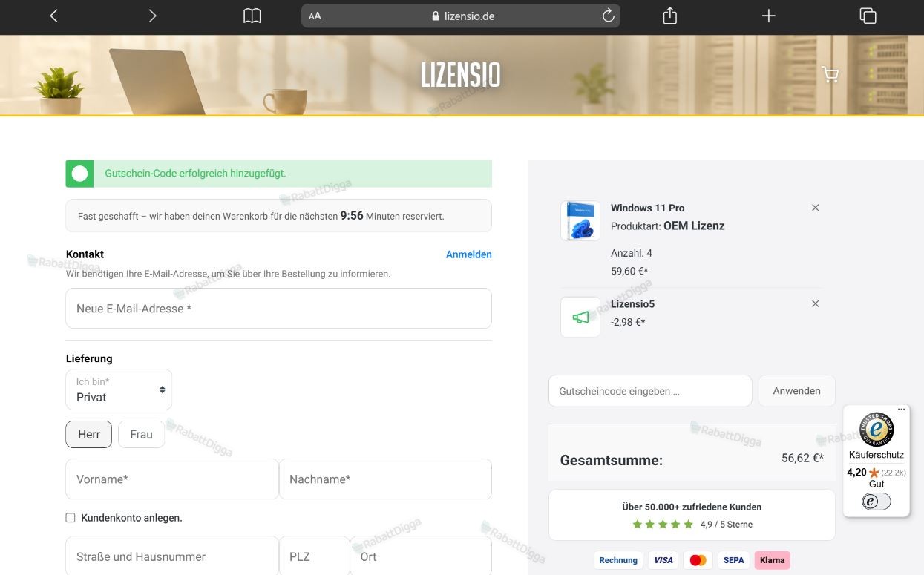Click the Gesamtsumme 56,62 € amount

click(802, 459)
